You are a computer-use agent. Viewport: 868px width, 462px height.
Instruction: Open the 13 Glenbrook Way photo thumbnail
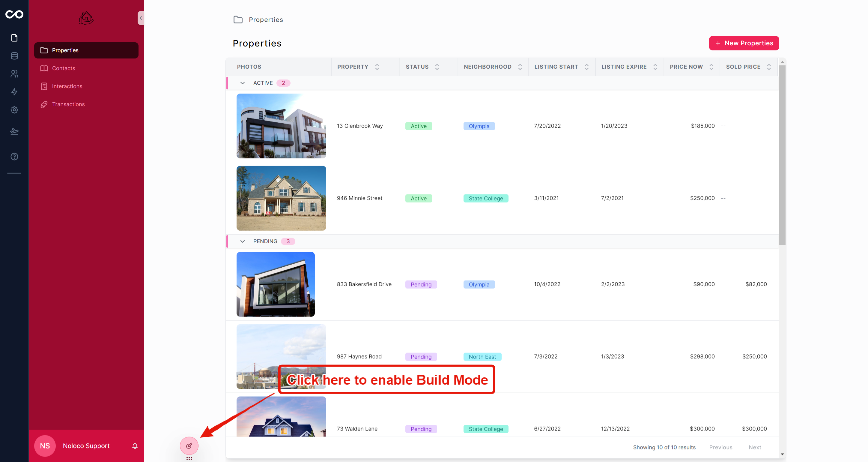pyautogui.click(x=281, y=126)
